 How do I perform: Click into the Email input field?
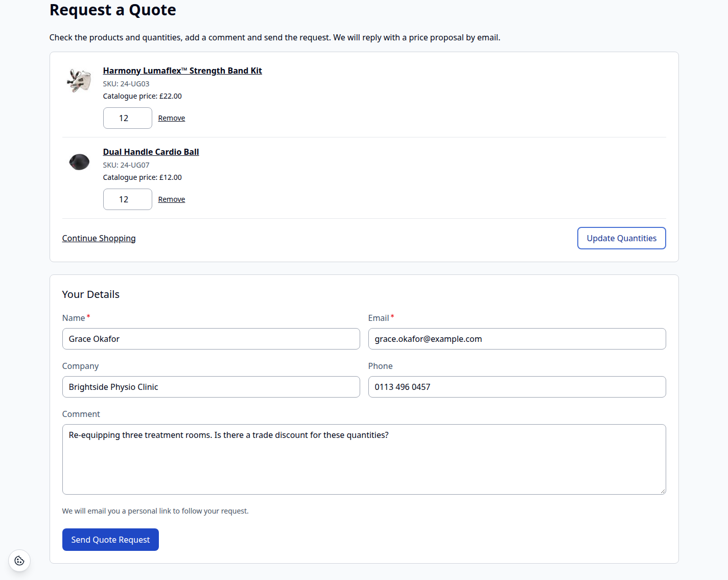(x=517, y=339)
